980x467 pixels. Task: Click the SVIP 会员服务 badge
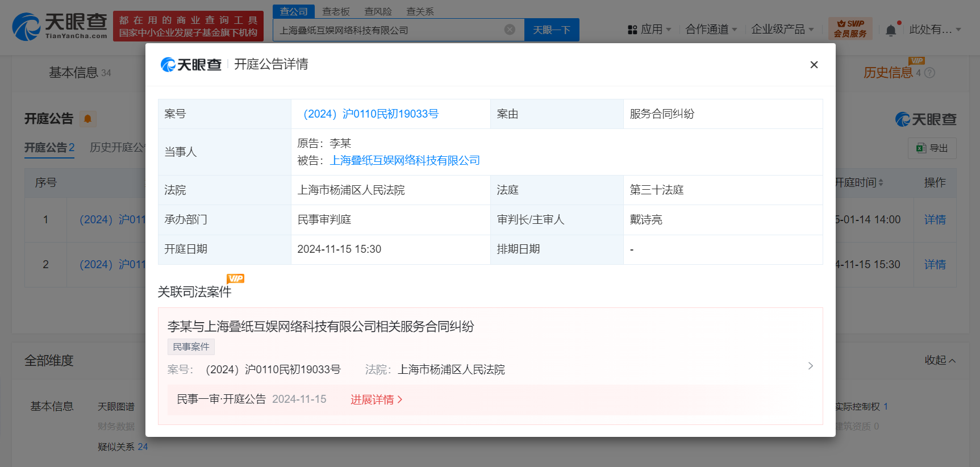[850, 28]
